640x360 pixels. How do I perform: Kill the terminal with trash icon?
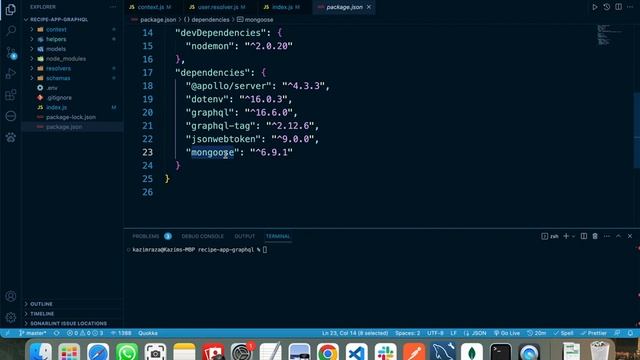click(595, 236)
